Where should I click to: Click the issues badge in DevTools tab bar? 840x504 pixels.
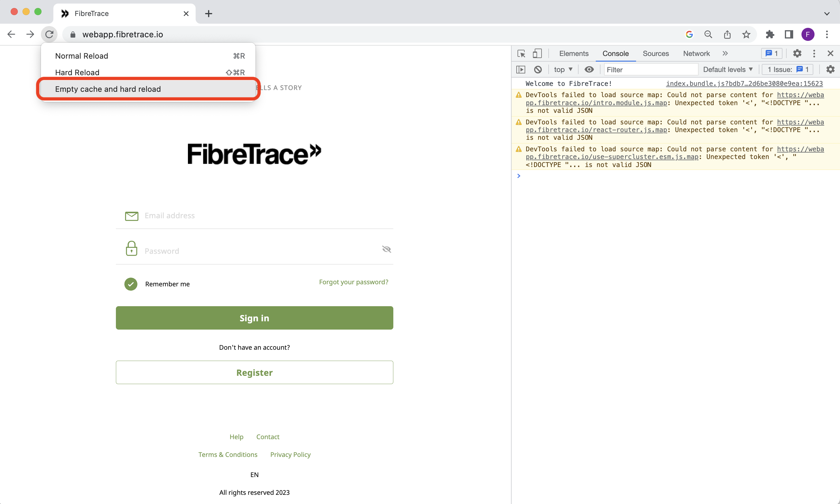coord(772,53)
